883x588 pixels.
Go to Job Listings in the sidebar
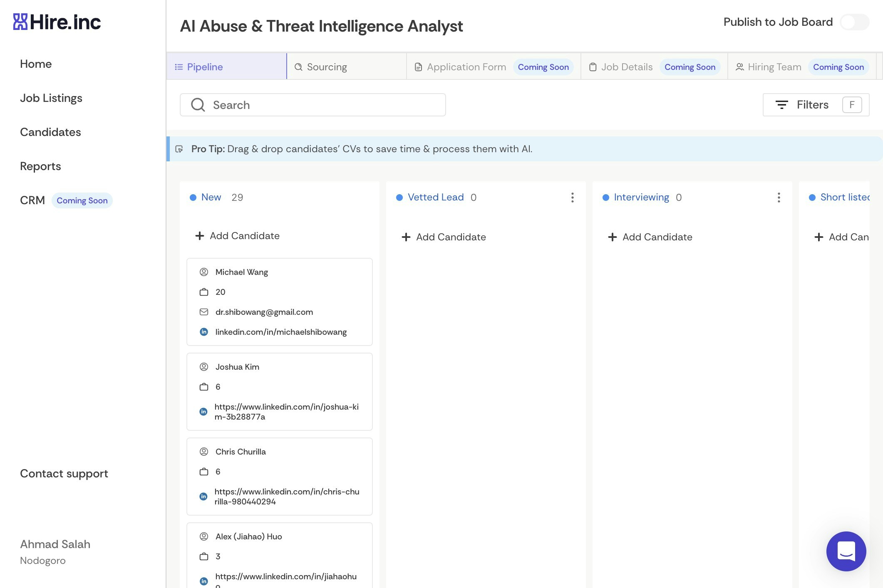point(51,98)
